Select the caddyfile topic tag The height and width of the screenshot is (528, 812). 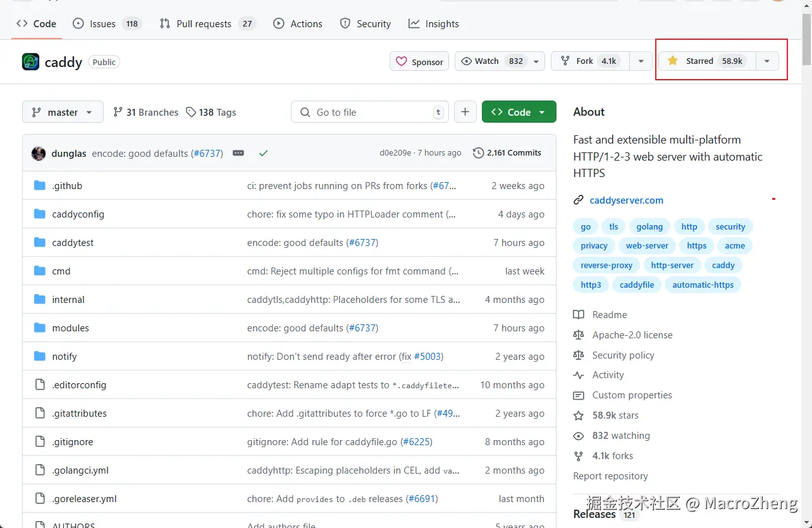coord(637,285)
